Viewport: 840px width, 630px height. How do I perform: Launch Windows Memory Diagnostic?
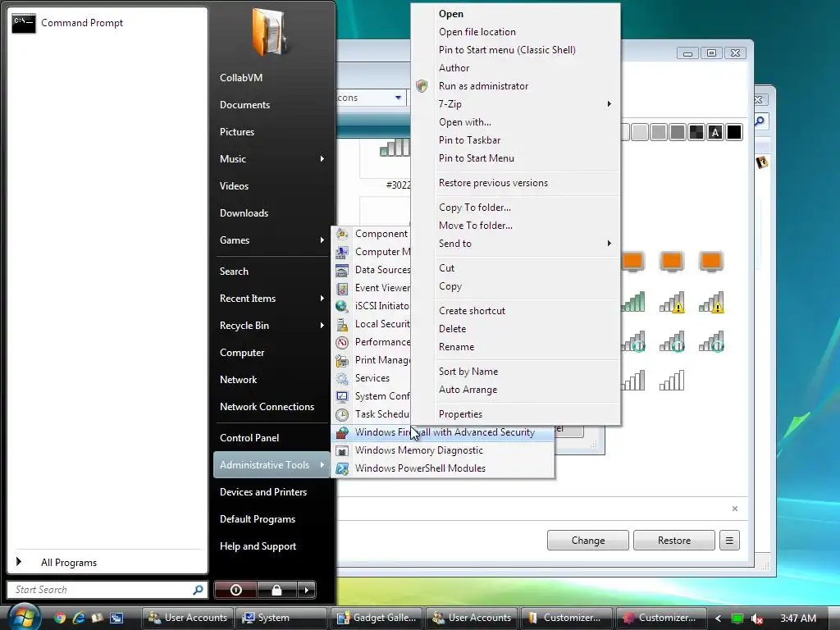[x=443, y=450]
